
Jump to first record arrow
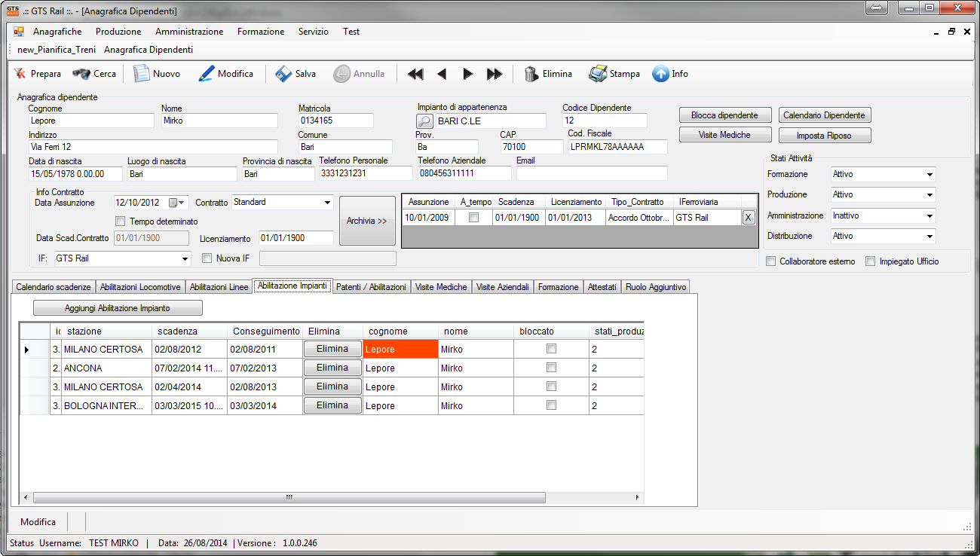pyautogui.click(x=415, y=74)
